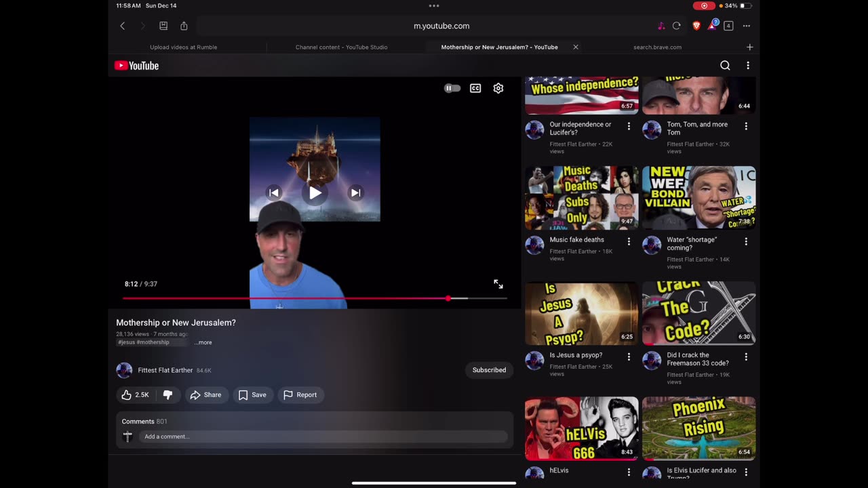Viewport: 868px width, 488px height.
Task: Switch to search.brave.com tab
Action: point(657,47)
